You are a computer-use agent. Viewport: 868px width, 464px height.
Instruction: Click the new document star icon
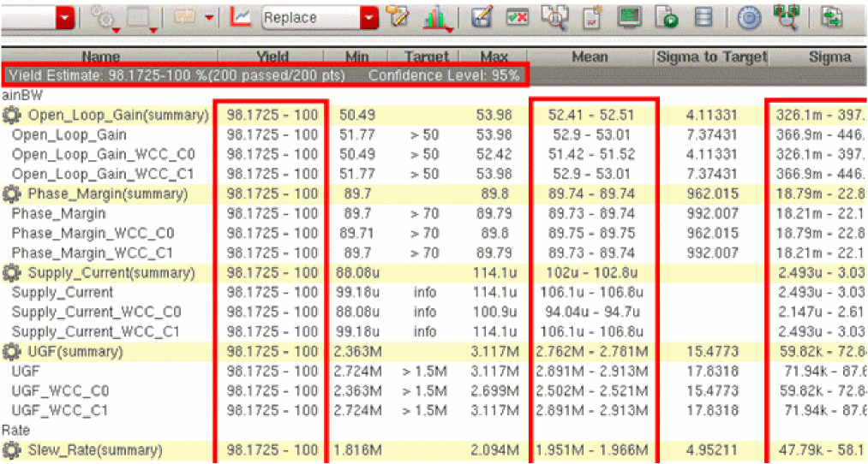[x=592, y=17]
